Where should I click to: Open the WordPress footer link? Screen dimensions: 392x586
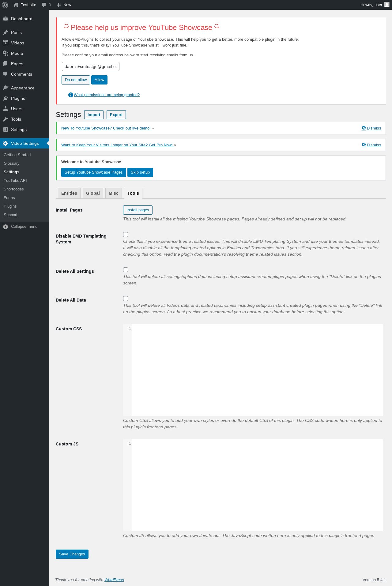pyautogui.click(x=114, y=580)
